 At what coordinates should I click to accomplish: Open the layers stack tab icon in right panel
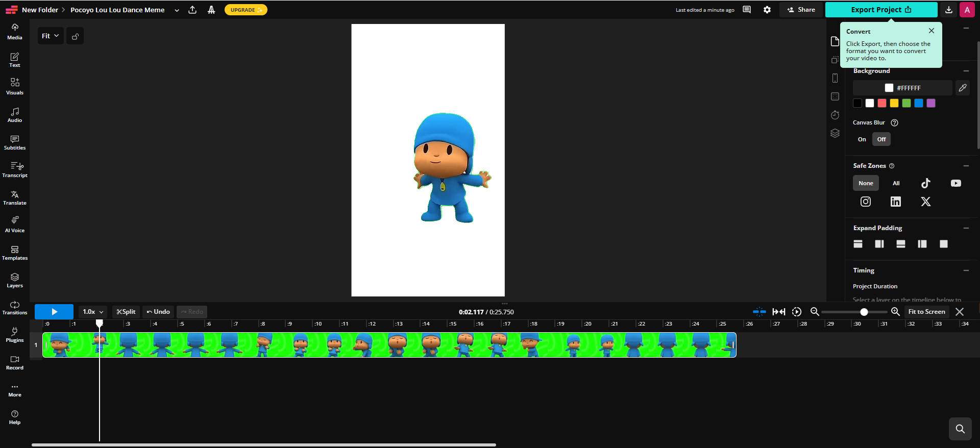click(835, 133)
